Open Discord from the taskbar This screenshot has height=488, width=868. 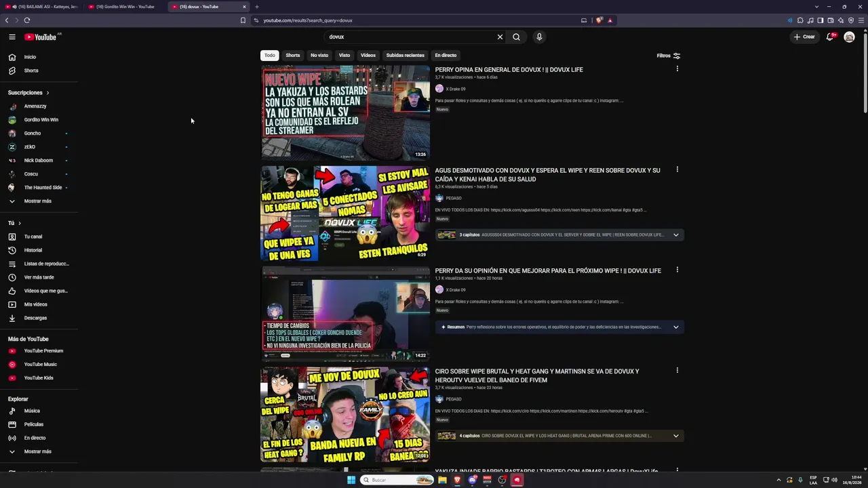click(473, 480)
